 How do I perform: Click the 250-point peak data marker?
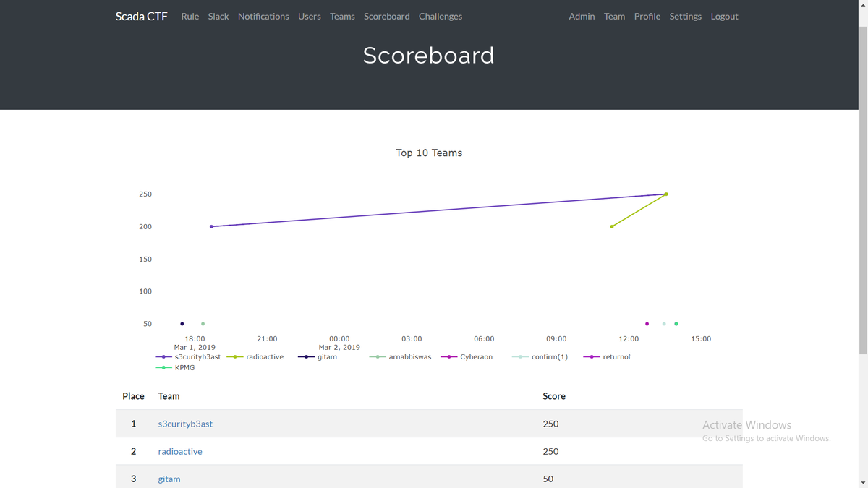(666, 194)
